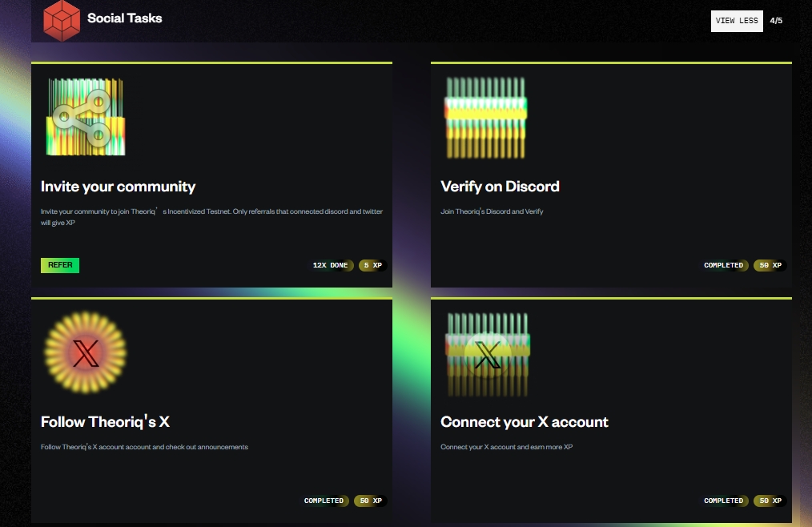Click the 5 XP badge on Invite card
812x527 pixels.
(x=373, y=265)
